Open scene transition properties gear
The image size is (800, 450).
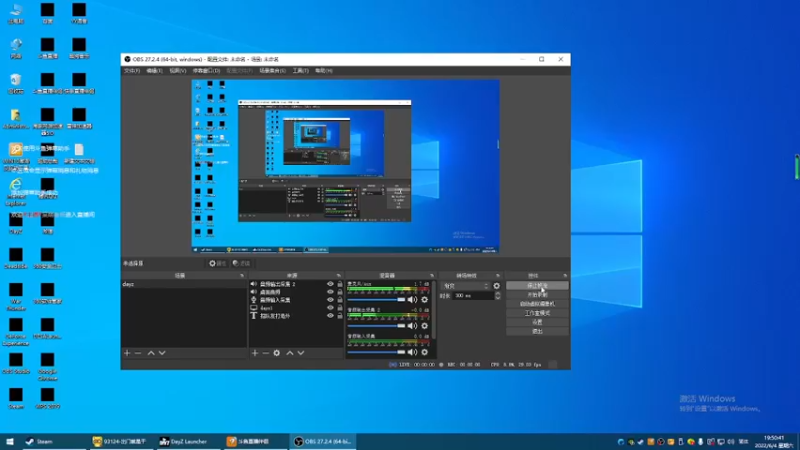[496, 286]
